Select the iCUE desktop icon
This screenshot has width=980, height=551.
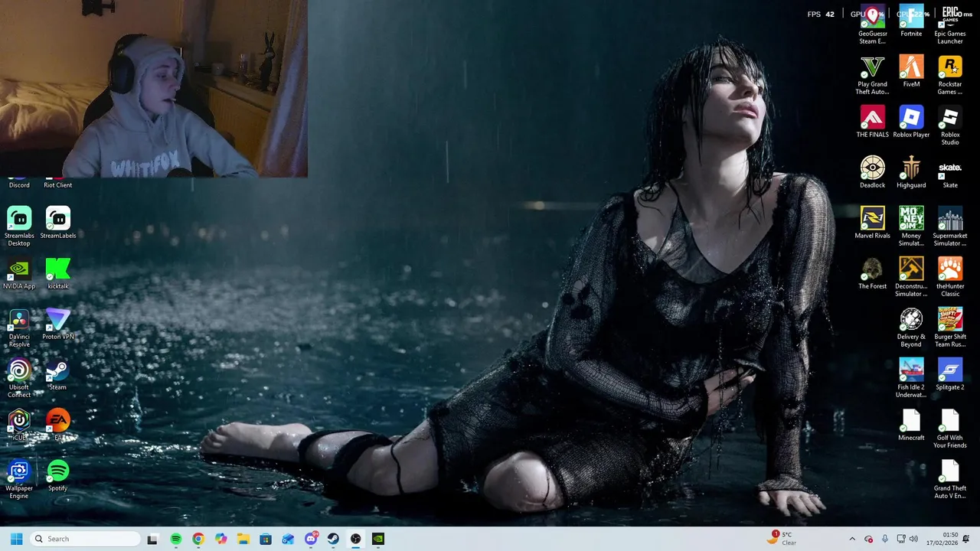pyautogui.click(x=19, y=424)
